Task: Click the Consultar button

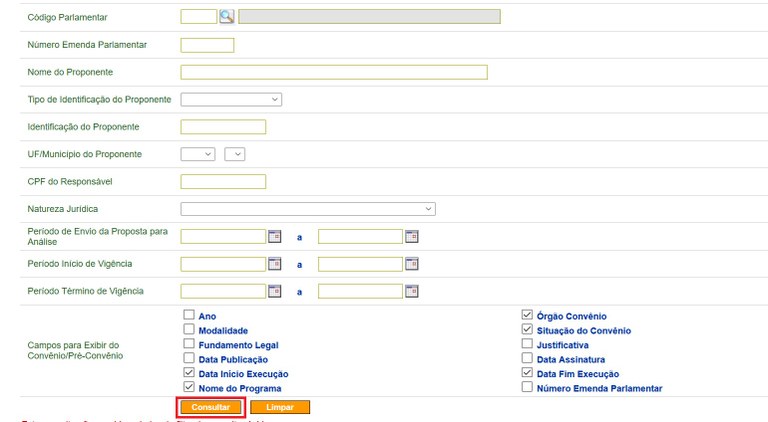Action: 211,407
